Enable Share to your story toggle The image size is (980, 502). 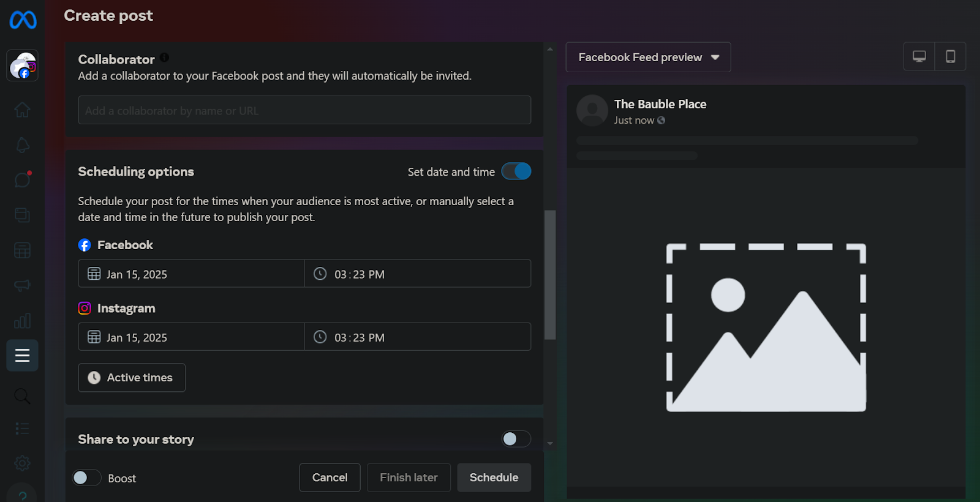[x=516, y=439]
